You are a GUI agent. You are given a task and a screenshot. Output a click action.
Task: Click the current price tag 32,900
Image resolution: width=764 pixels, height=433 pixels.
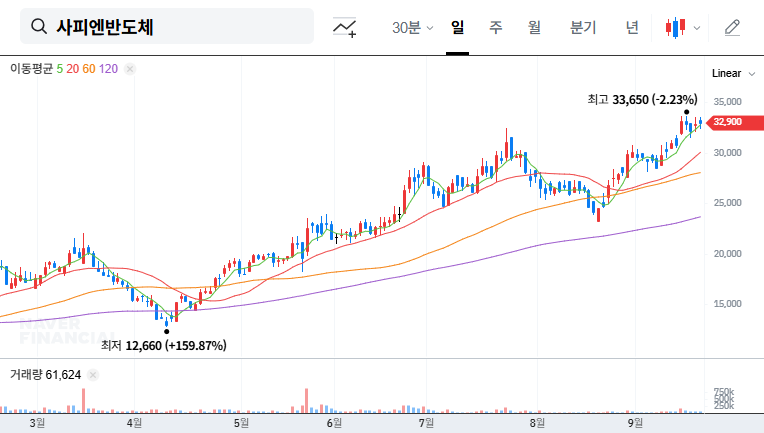coord(735,122)
